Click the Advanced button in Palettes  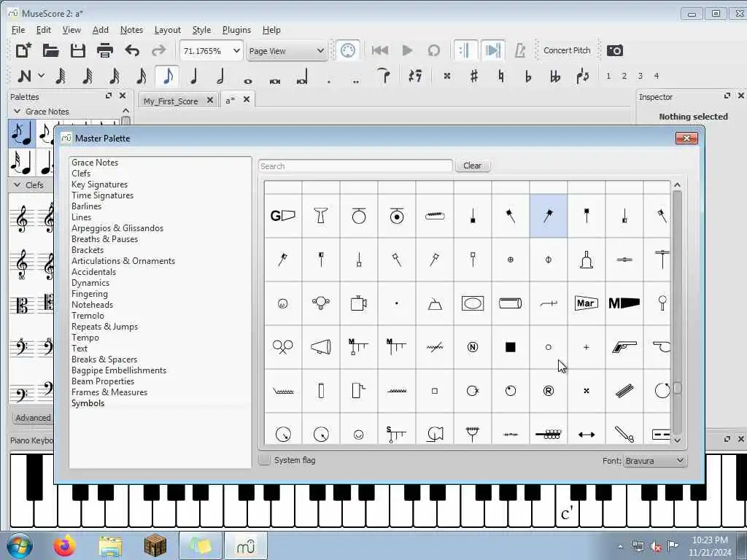coord(32,418)
